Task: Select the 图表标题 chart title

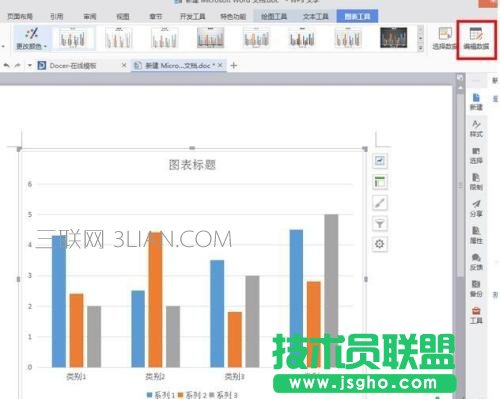Action: [x=192, y=165]
